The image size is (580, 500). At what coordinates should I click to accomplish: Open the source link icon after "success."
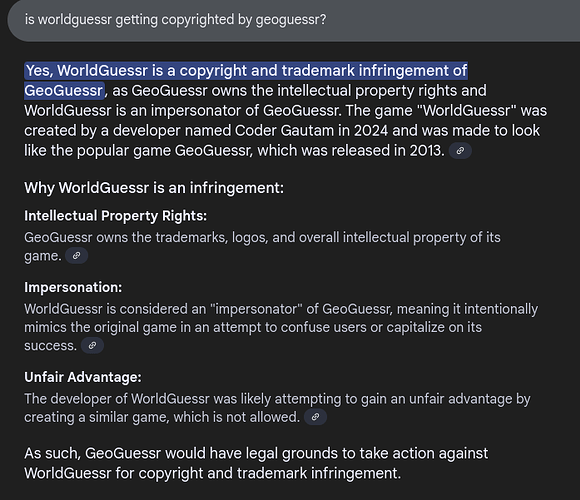[x=92, y=345]
